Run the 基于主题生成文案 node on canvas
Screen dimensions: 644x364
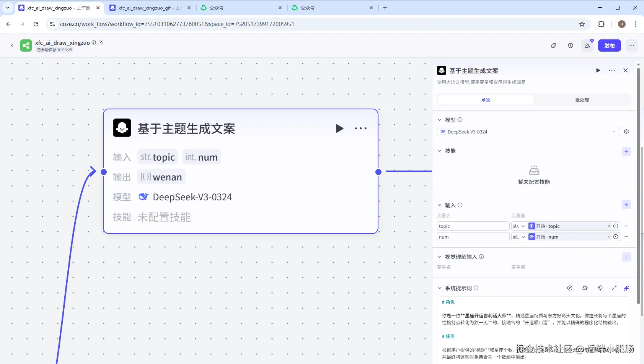pos(339,128)
